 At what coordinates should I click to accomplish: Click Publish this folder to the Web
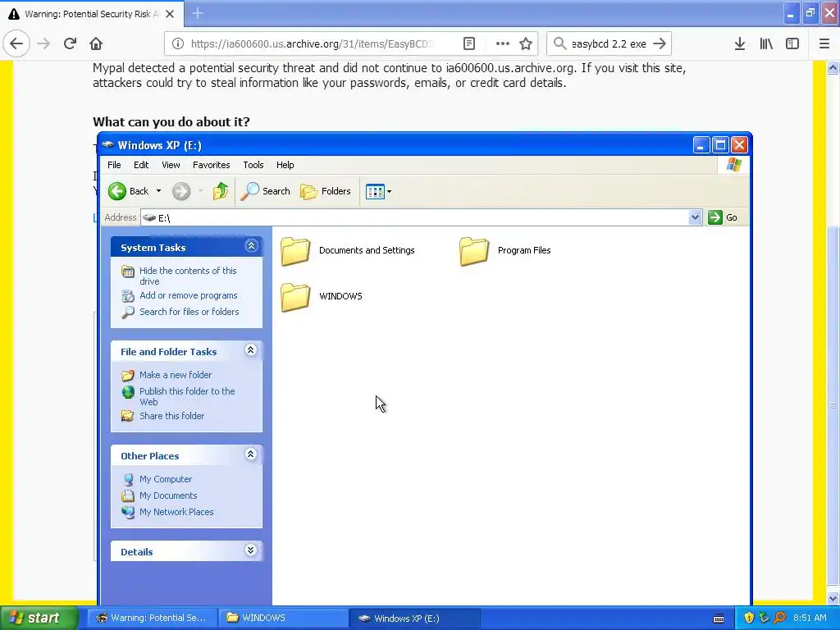[x=187, y=396]
